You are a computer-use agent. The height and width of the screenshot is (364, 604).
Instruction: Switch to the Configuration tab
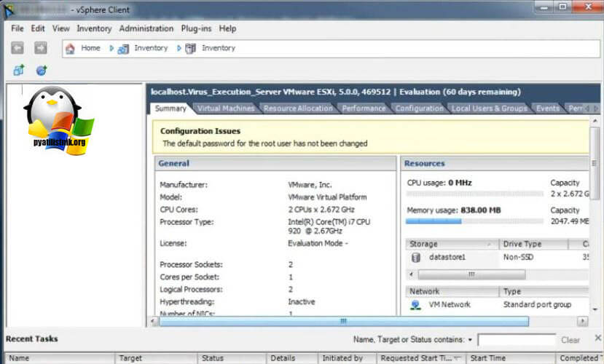pos(419,108)
